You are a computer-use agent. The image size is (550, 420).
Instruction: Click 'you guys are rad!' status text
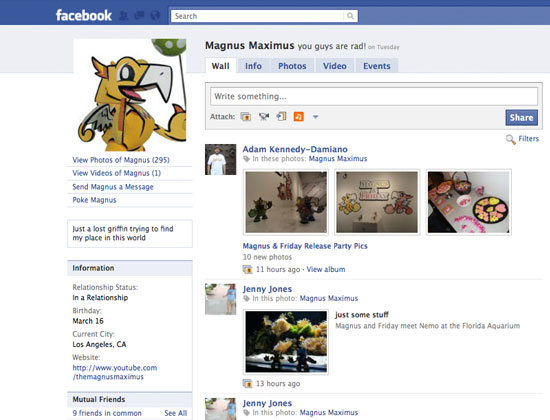tap(331, 46)
